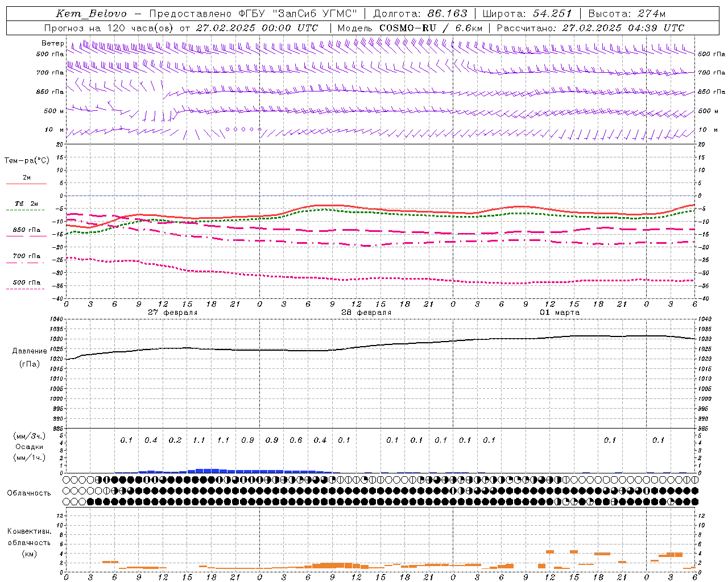Click the precipitation value 0.6
The height and width of the screenshot is (582, 728).
296,440
